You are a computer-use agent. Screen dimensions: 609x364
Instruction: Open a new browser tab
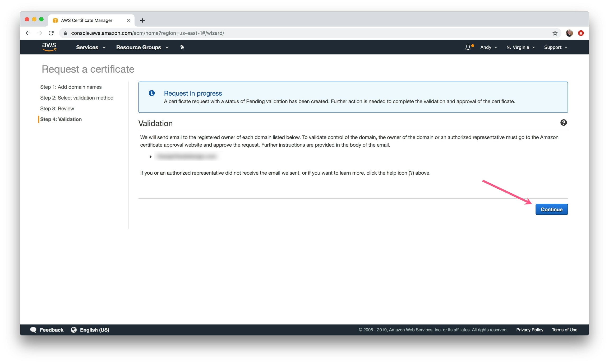point(142,20)
